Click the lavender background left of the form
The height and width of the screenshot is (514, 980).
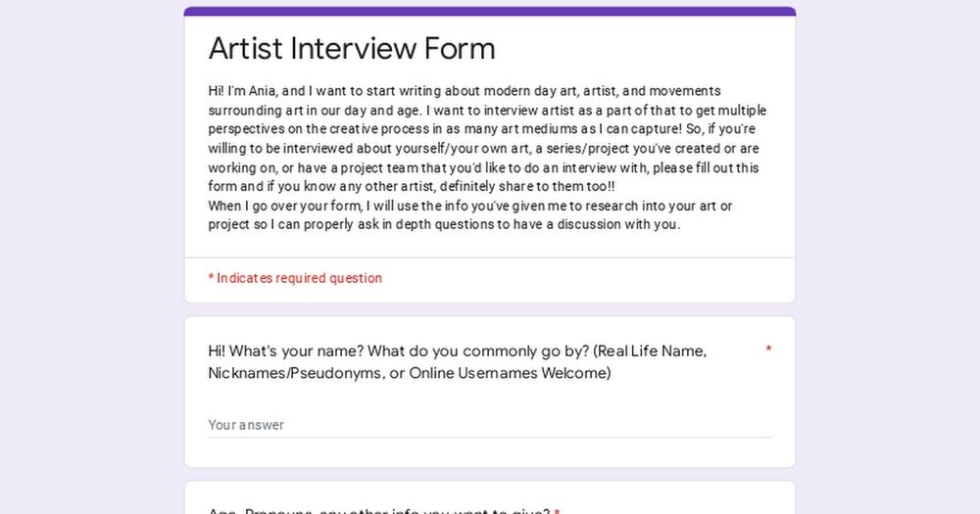tap(92, 257)
